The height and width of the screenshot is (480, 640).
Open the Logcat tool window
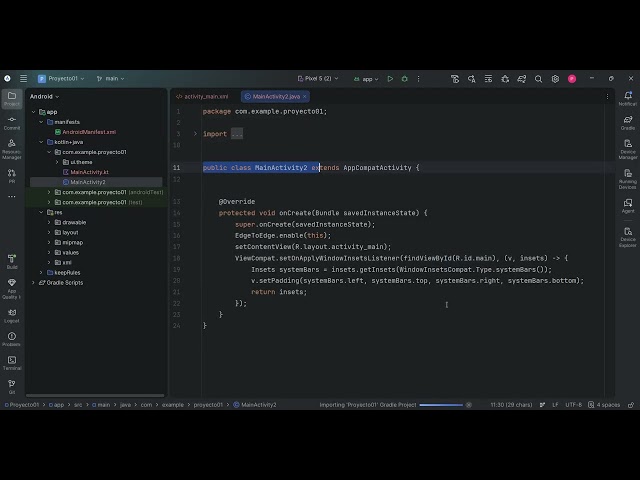coord(12,316)
